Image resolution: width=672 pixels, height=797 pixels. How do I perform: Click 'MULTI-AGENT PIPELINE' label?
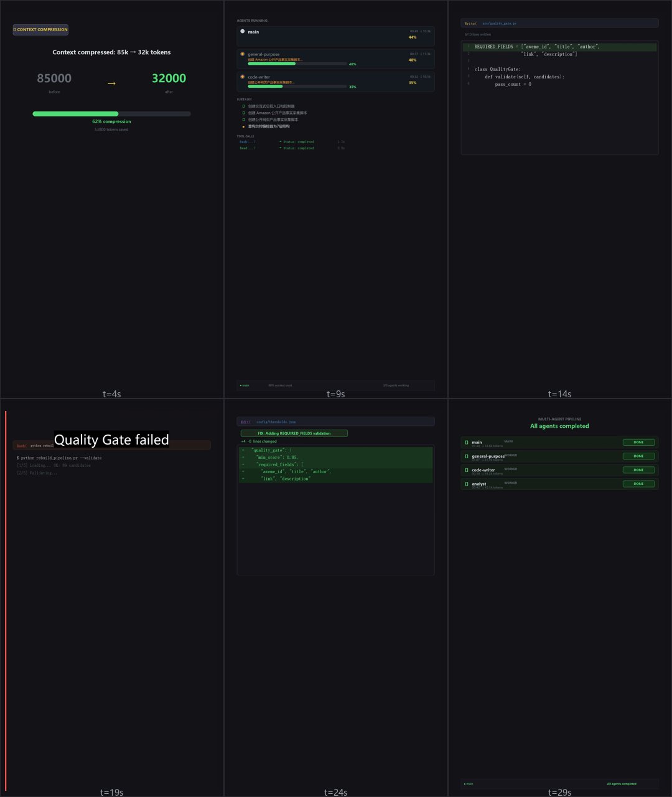click(559, 419)
